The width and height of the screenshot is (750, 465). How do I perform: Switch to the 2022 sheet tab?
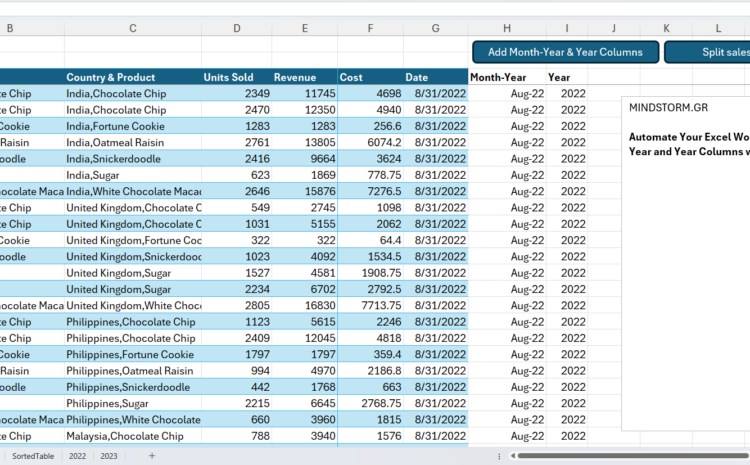coord(77,456)
